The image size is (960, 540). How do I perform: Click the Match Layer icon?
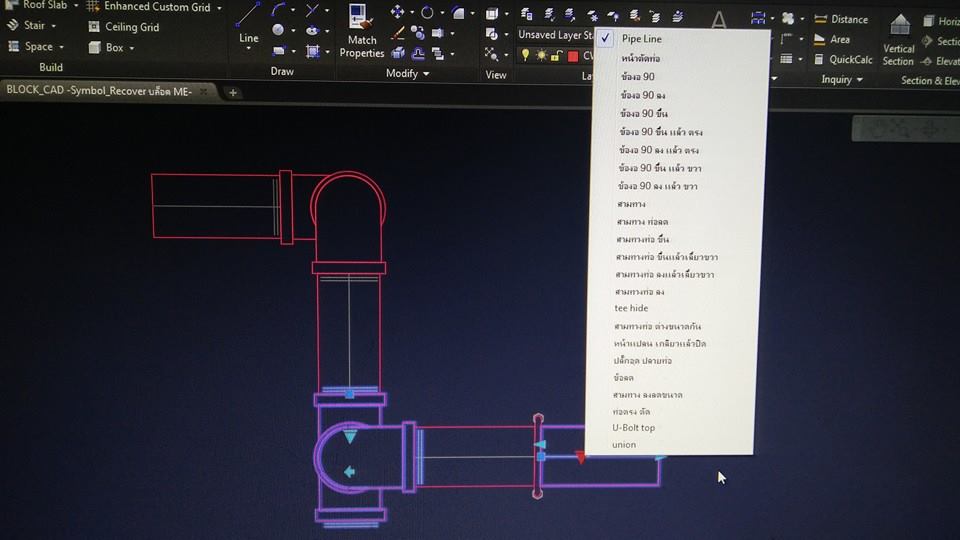coord(570,14)
